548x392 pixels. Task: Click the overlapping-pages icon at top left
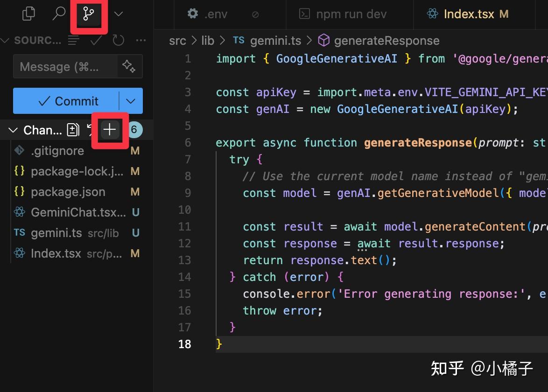(x=28, y=13)
